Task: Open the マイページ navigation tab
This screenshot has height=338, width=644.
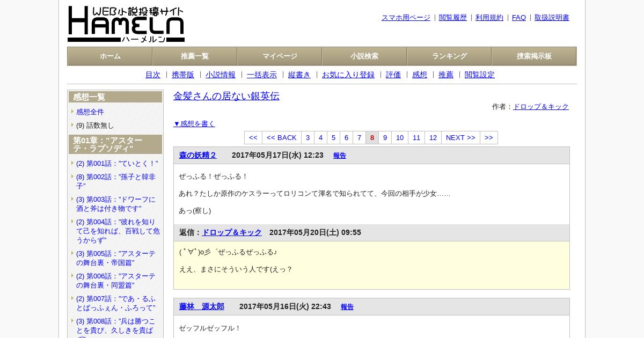Action: (280, 56)
